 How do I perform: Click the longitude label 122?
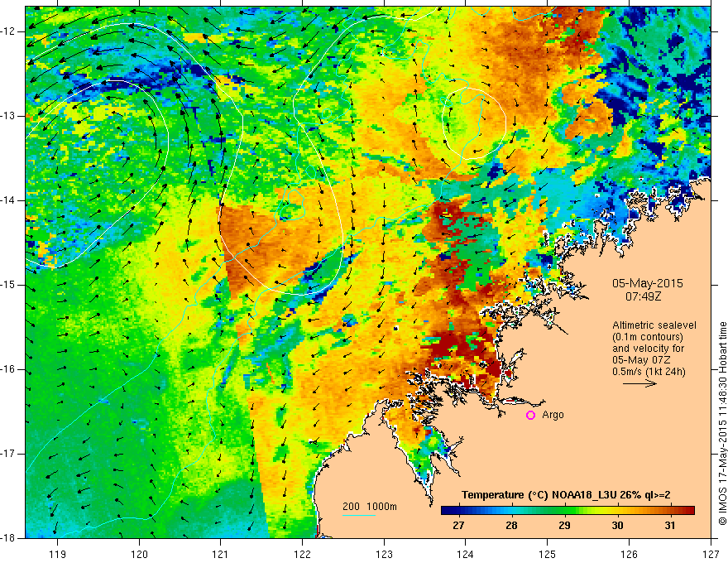click(x=302, y=554)
